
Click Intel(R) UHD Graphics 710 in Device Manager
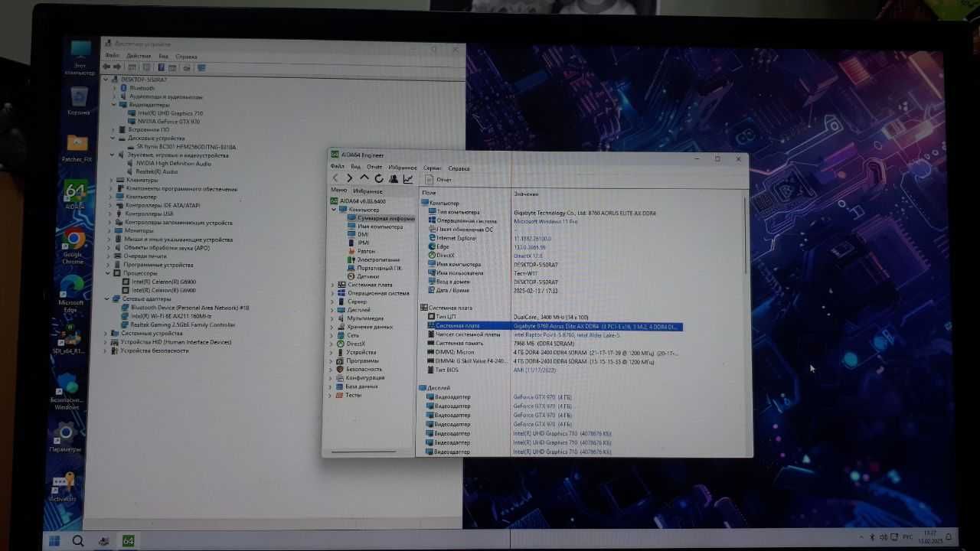tap(170, 112)
